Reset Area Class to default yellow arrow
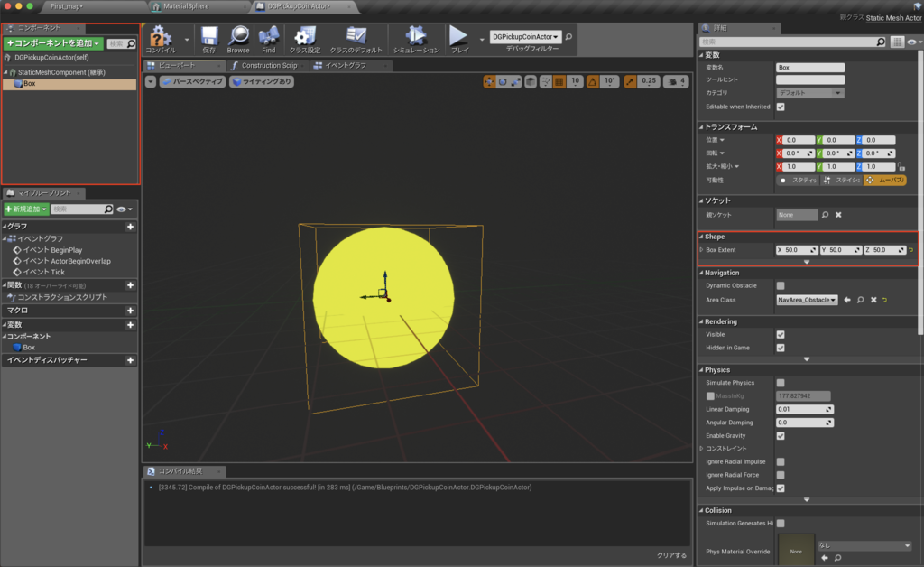This screenshot has width=924, height=567. coord(885,300)
